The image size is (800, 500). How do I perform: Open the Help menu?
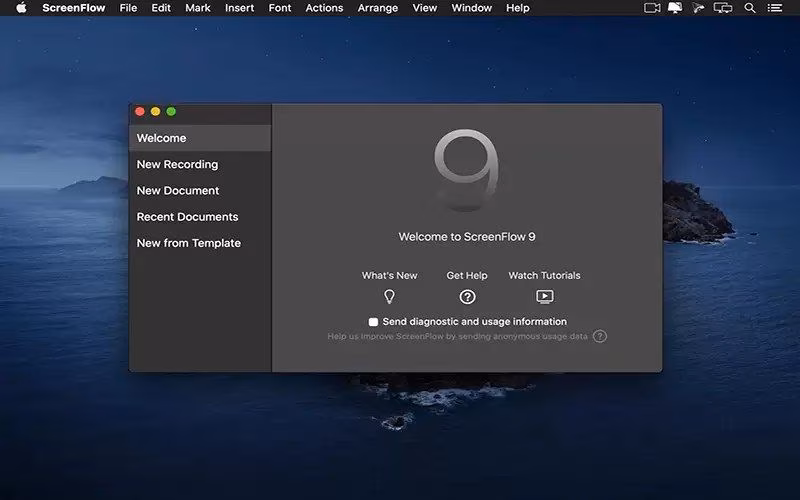tap(518, 8)
